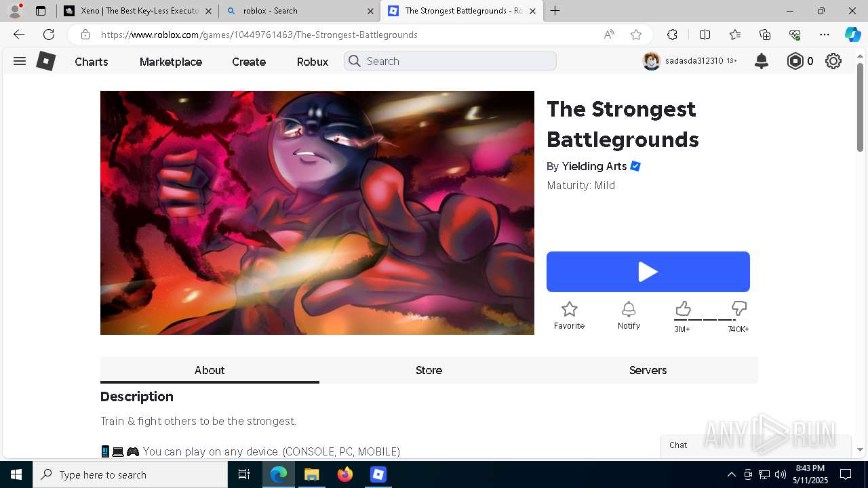Open the Charts page
868x488 pixels.
92,62
